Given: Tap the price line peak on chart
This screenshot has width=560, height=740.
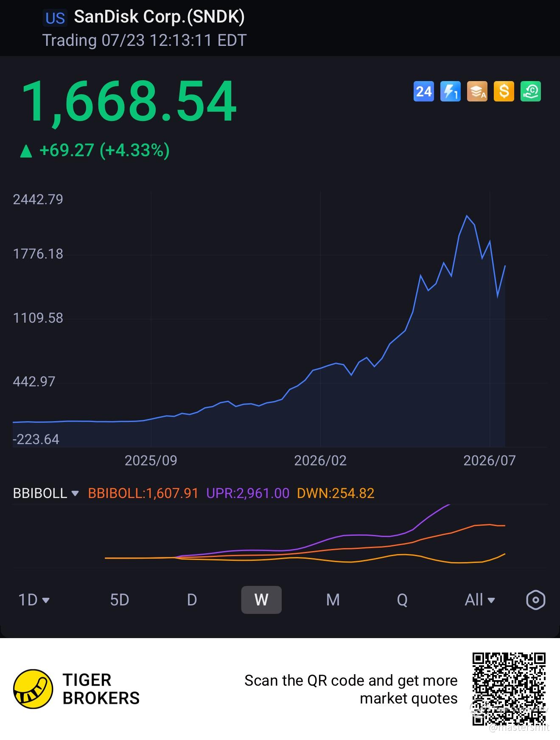Looking at the screenshot, I should point(467,216).
